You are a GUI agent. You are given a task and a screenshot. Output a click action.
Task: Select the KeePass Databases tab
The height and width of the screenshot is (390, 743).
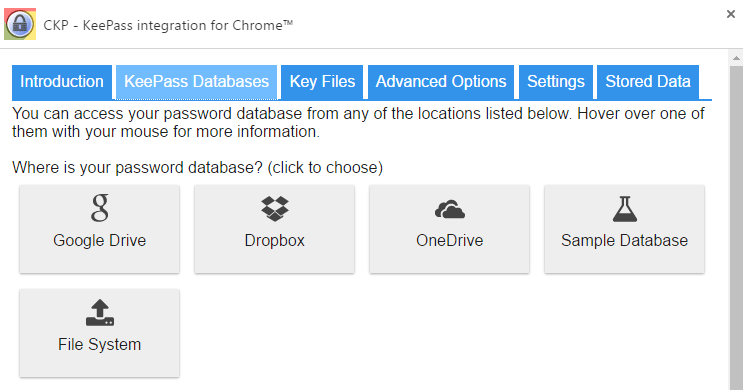tap(197, 82)
